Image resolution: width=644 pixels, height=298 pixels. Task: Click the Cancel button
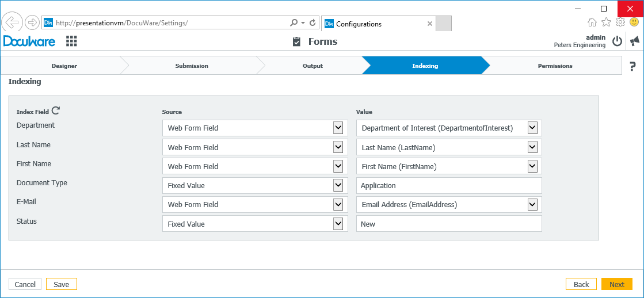25,284
